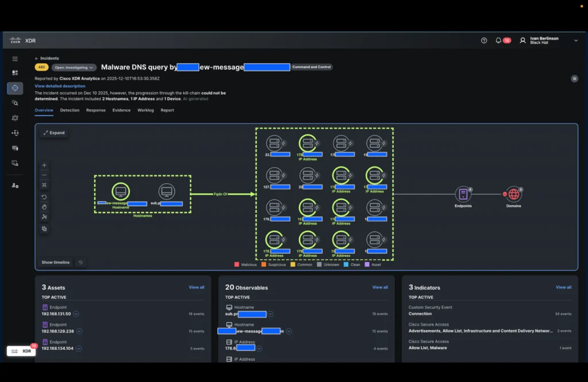
Task: Select the hand pan tool in graph
Action: click(x=45, y=207)
